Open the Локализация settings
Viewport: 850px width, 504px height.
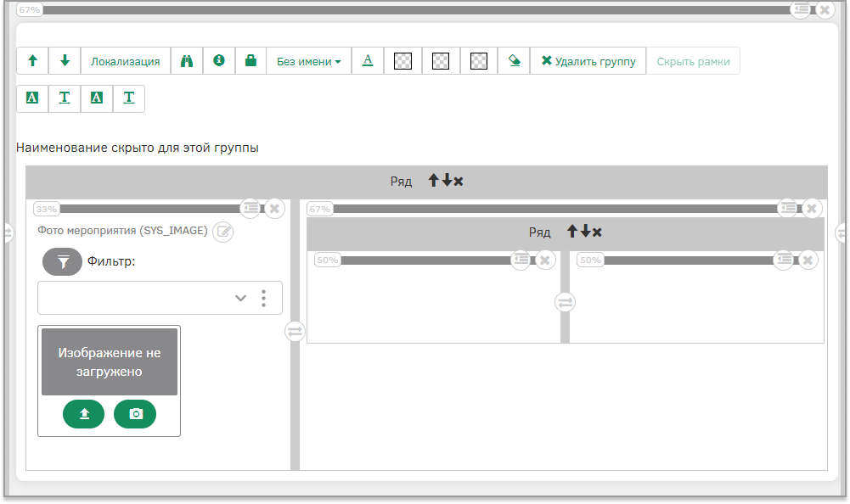[x=125, y=61]
